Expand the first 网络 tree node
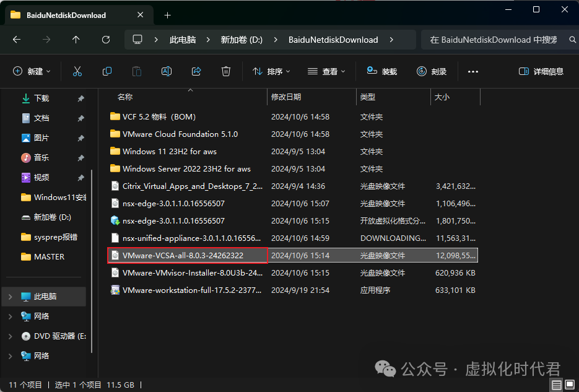 pos(11,316)
